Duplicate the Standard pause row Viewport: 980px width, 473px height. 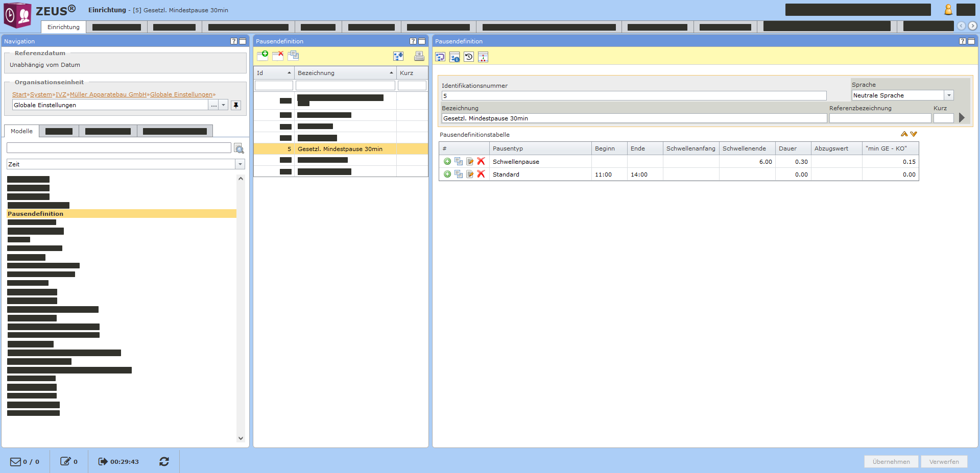click(459, 175)
